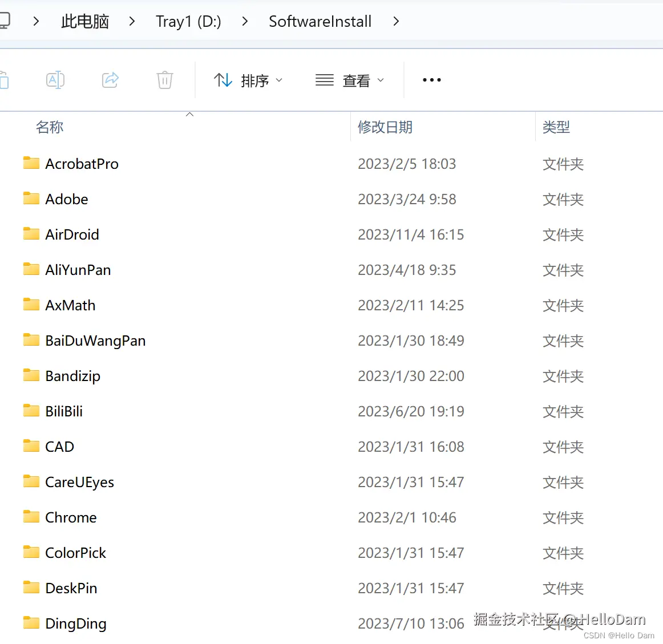
Task: Select the DeskPin folder icon
Action: click(x=31, y=588)
